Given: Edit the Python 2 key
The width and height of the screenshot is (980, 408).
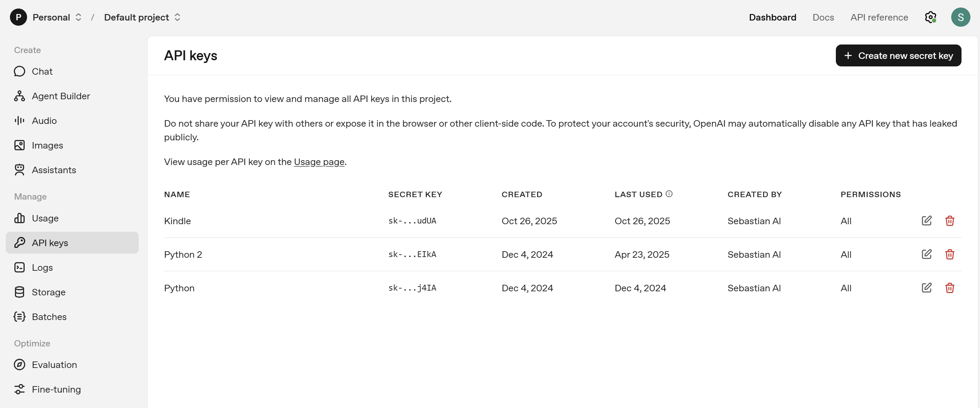Looking at the screenshot, I should (x=926, y=254).
